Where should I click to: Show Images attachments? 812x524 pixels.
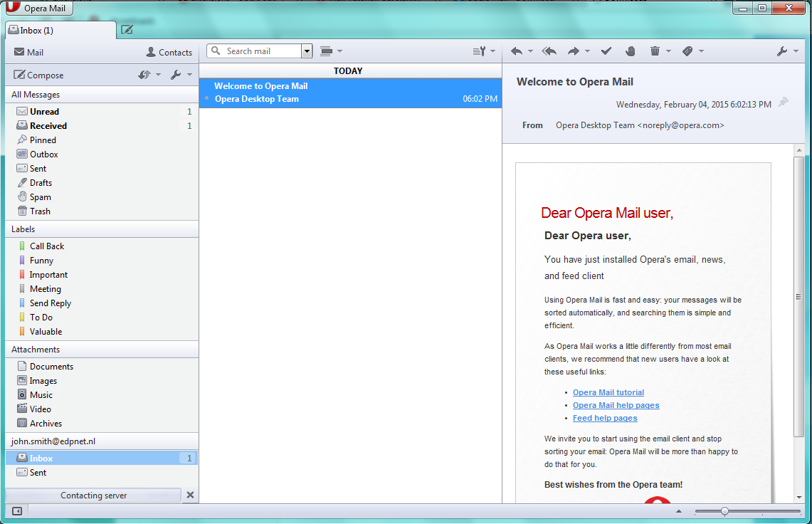pyautogui.click(x=102, y=381)
